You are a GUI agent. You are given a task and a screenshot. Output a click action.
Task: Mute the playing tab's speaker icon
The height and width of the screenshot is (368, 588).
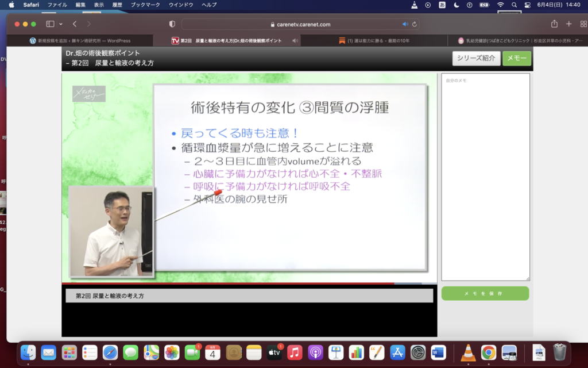(295, 41)
